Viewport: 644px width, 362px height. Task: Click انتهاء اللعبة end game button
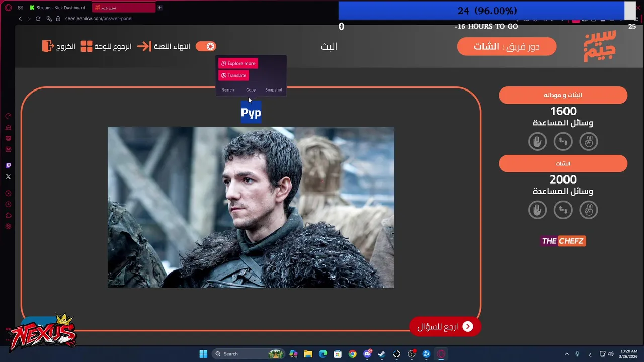tap(164, 46)
